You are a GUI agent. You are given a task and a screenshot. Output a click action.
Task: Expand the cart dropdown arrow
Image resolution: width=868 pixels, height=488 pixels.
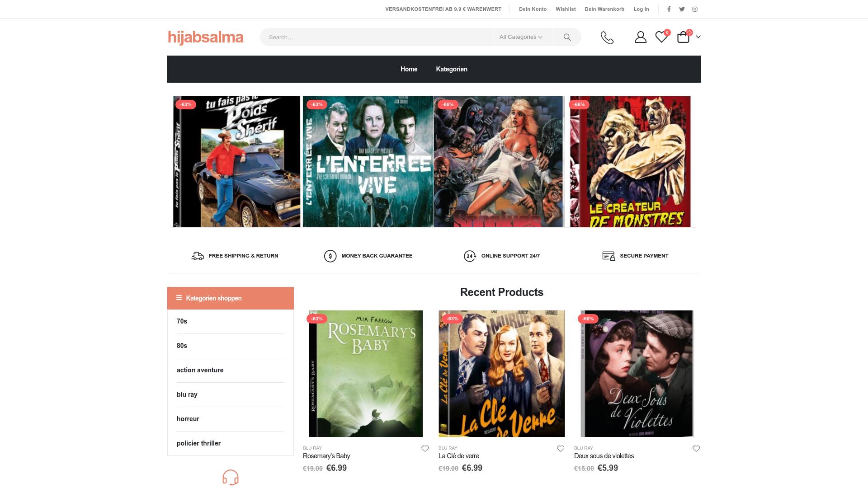point(698,37)
